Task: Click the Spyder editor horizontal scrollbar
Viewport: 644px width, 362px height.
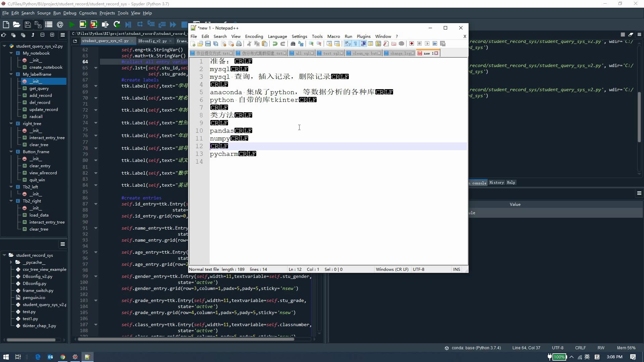Action: (x=186, y=339)
